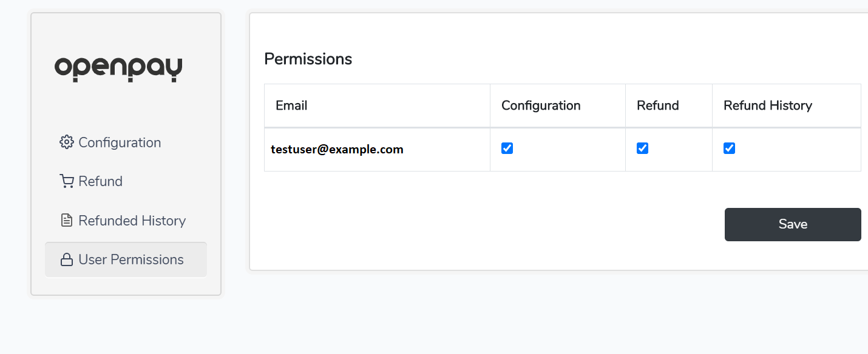Viewport: 868px width, 354px height.
Task: Click the empty page background below the panels
Action: (x=486, y=321)
